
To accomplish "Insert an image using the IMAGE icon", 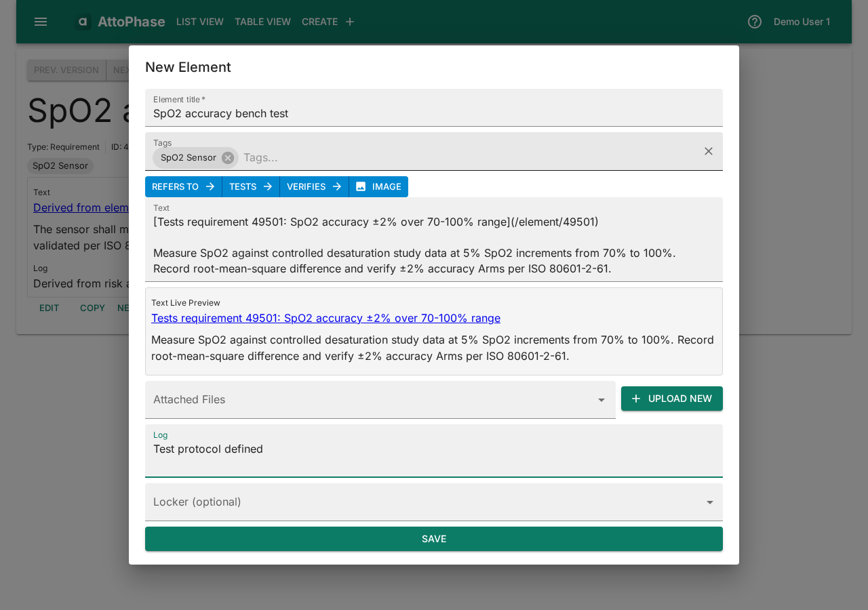I will tap(362, 186).
